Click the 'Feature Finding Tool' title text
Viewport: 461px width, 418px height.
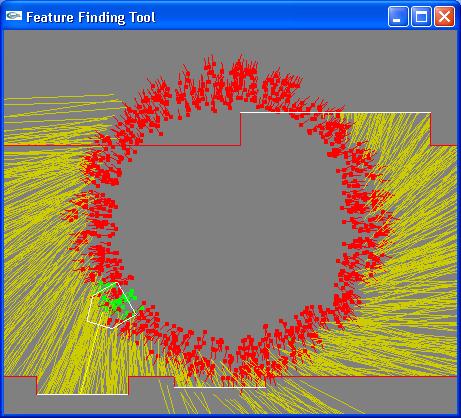click(91, 17)
